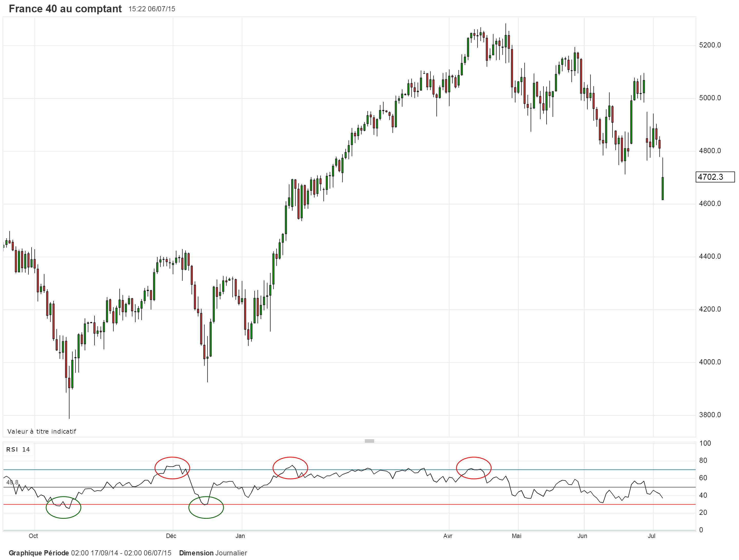Click the France 40 au comptant title
The image size is (739, 560).
[65, 9]
